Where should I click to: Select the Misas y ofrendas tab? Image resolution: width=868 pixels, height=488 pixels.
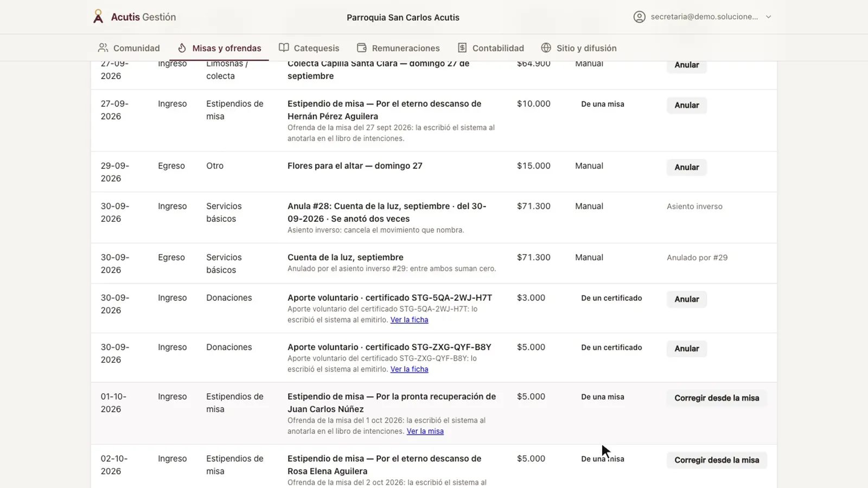[219, 48]
